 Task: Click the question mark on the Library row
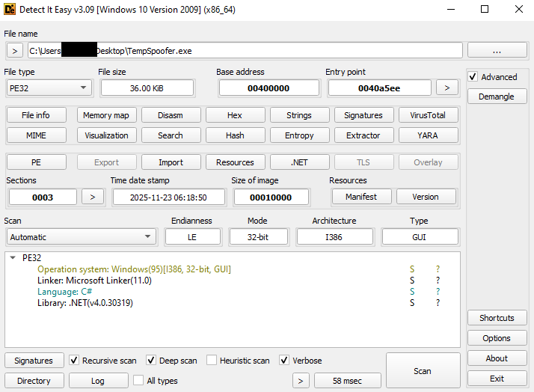tap(438, 303)
